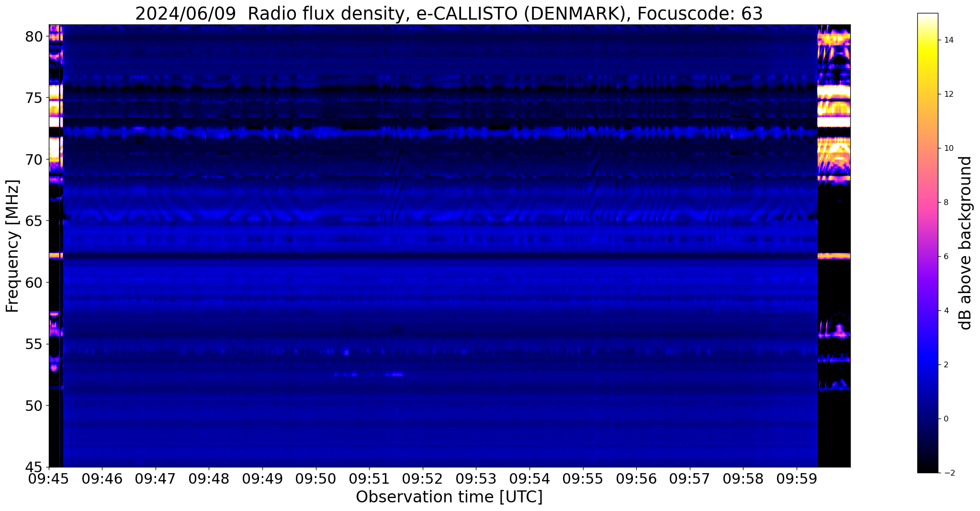Click the 50 MHz frequency tick label

coord(34,406)
